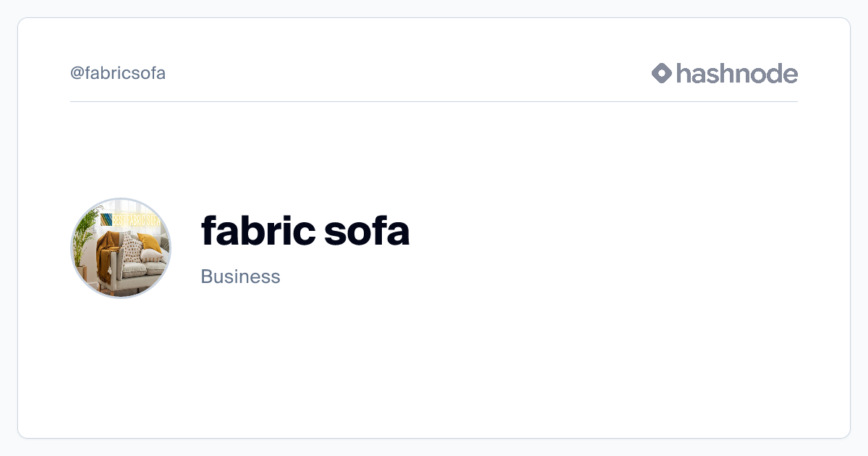Screen dimensions: 868x456
Task: Click the word "fabric" in the heading
Action: (257, 230)
